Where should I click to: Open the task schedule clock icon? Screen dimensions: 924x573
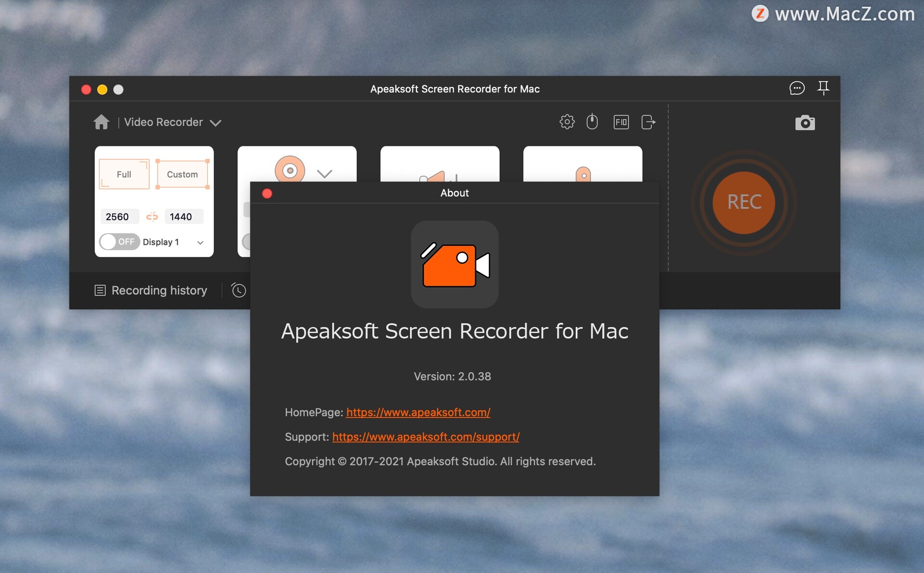pos(238,290)
